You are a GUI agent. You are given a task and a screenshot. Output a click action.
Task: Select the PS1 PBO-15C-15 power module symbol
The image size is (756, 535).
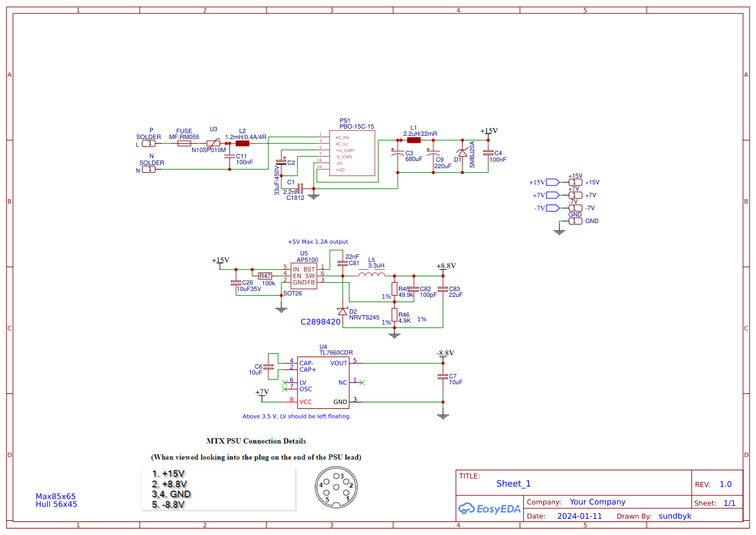(x=352, y=152)
